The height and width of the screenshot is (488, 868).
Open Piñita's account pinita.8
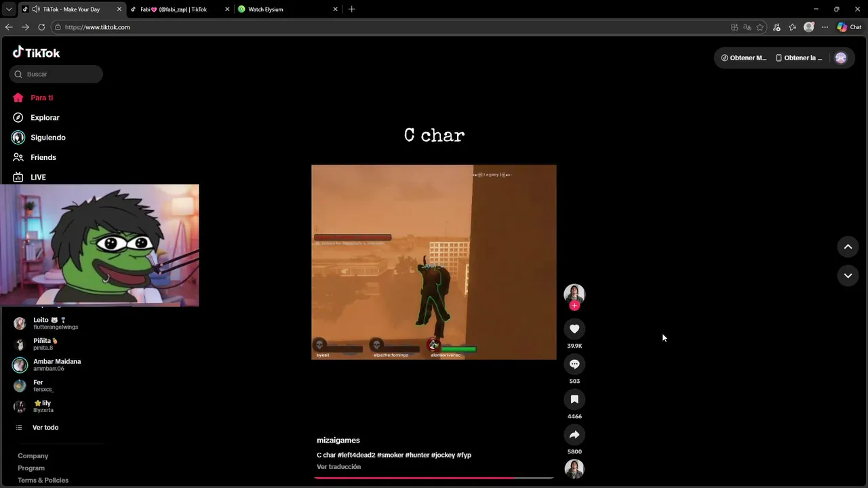point(56,344)
